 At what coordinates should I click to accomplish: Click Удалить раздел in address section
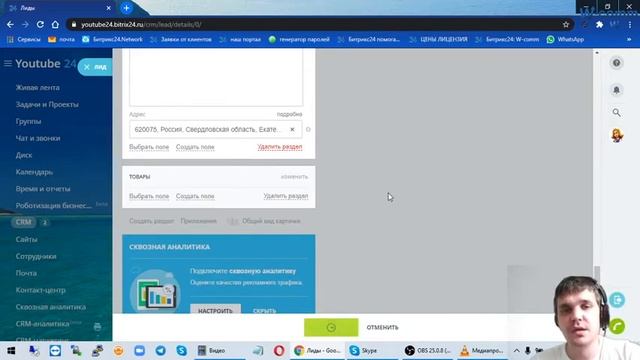click(280, 147)
